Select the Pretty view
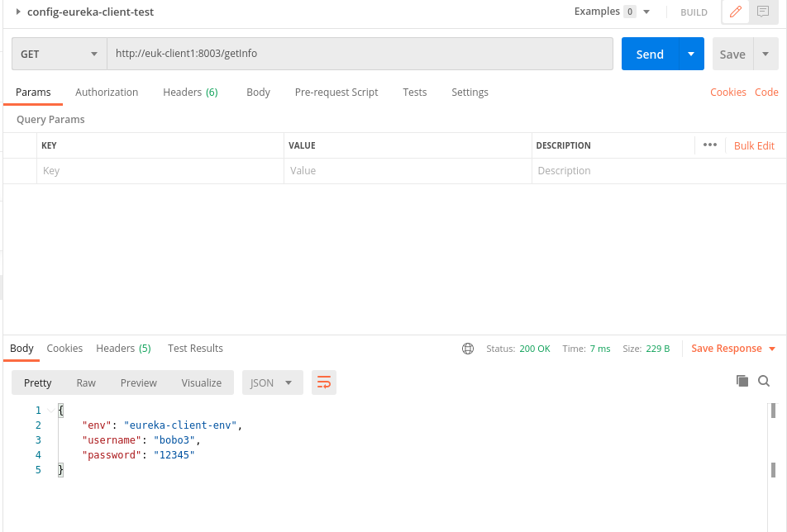Screen dimensions: 787x532 coord(38,382)
